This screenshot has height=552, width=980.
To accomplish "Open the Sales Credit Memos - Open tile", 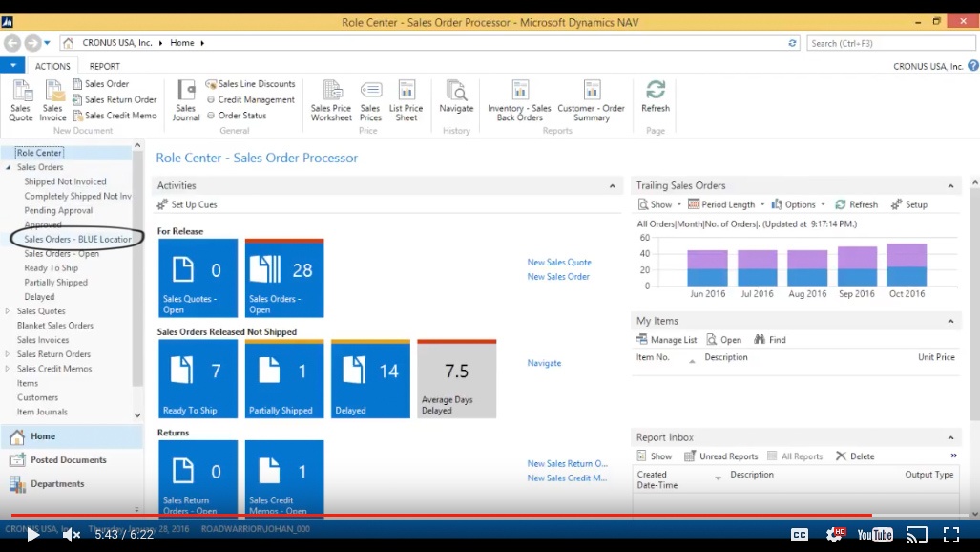I will coord(284,478).
